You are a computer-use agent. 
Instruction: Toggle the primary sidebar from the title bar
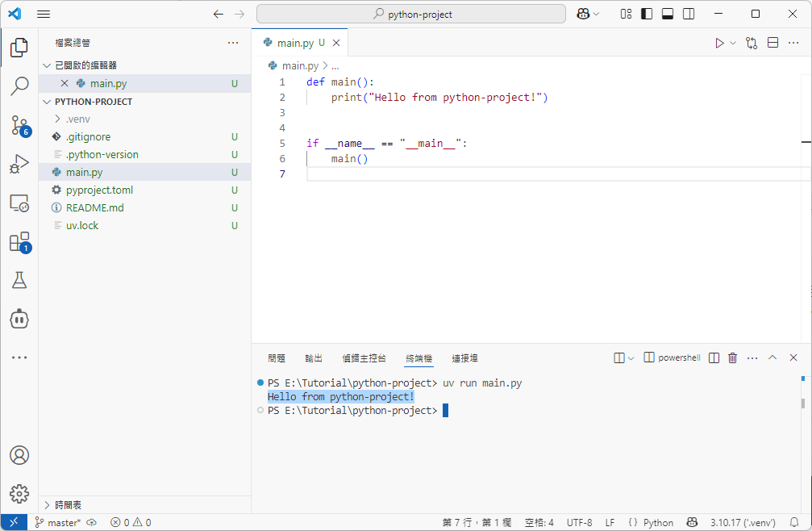[x=646, y=14]
